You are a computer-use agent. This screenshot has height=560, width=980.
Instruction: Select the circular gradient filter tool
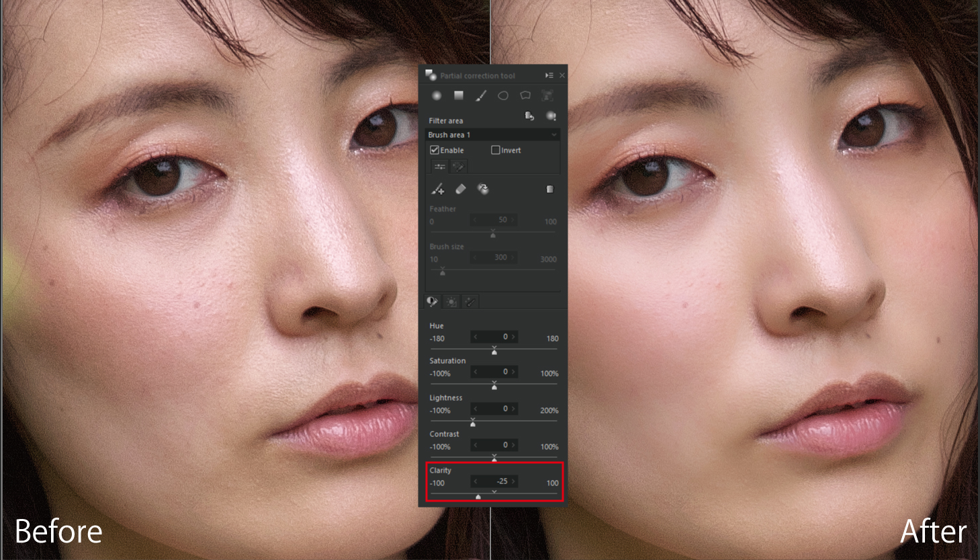coord(437,95)
